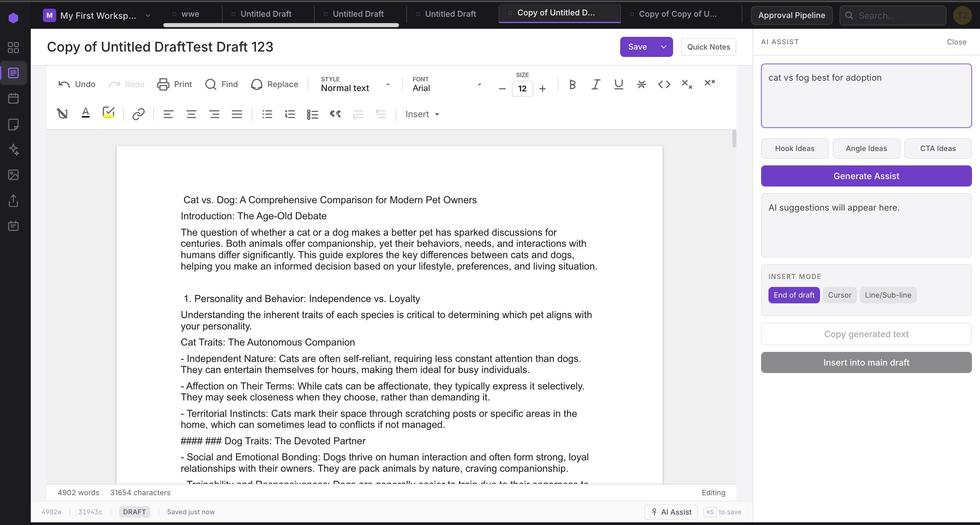
Task: Insert a bulleted list
Action: pyautogui.click(x=267, y=114)
